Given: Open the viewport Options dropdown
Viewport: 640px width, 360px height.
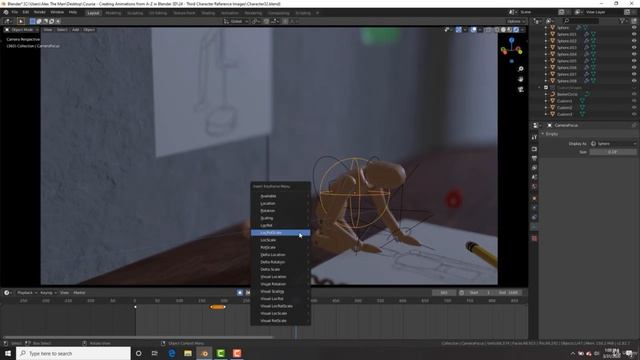Looking at the screenshot, I should coord(516,21).
